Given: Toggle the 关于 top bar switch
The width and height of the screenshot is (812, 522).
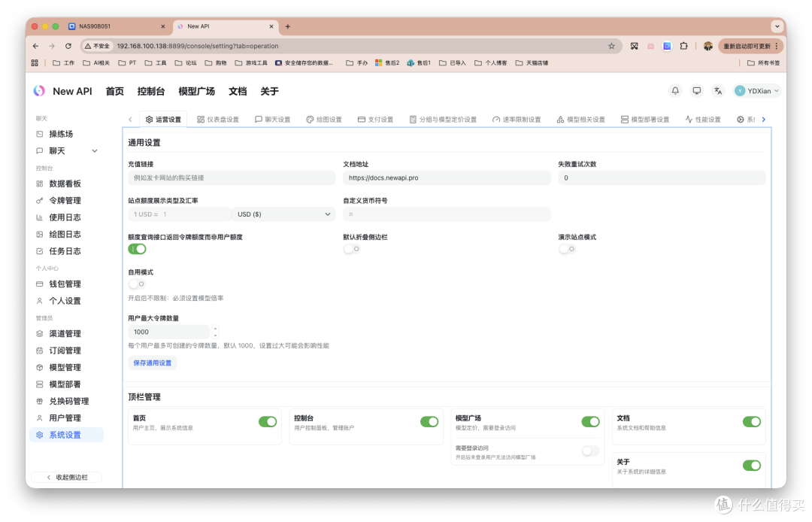Looking at the screenshot, I should point(751,466).
